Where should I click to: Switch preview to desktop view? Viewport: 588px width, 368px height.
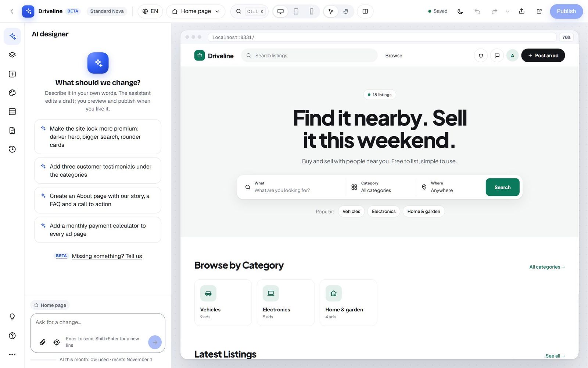(280, 11)
